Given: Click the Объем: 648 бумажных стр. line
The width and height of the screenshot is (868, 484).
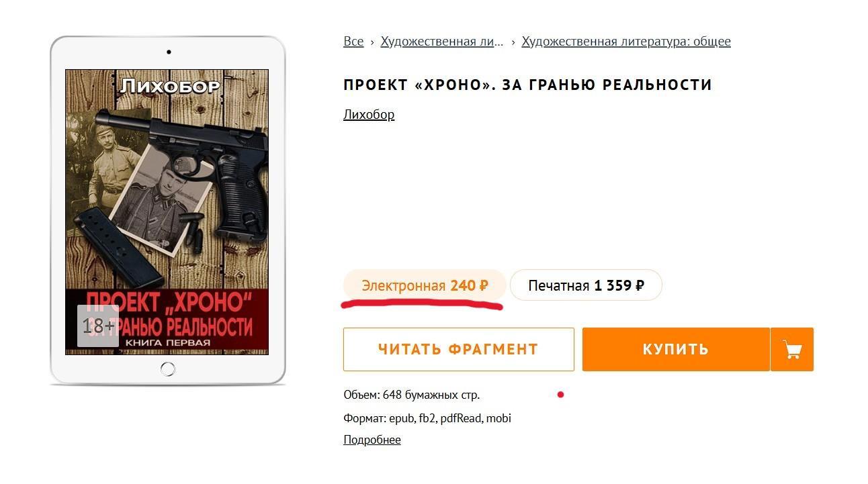Looking at the screenshot, I should [411, 395].
